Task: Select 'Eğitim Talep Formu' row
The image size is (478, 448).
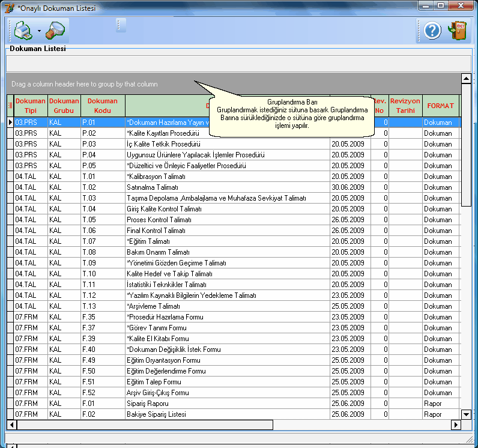Action: tap(234, 382)
